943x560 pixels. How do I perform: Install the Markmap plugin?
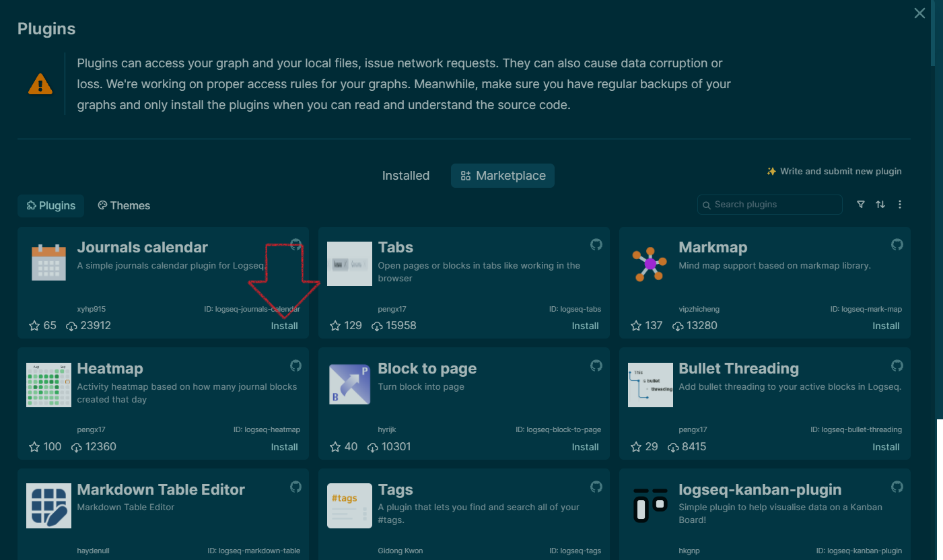click(x=886, y=326)
